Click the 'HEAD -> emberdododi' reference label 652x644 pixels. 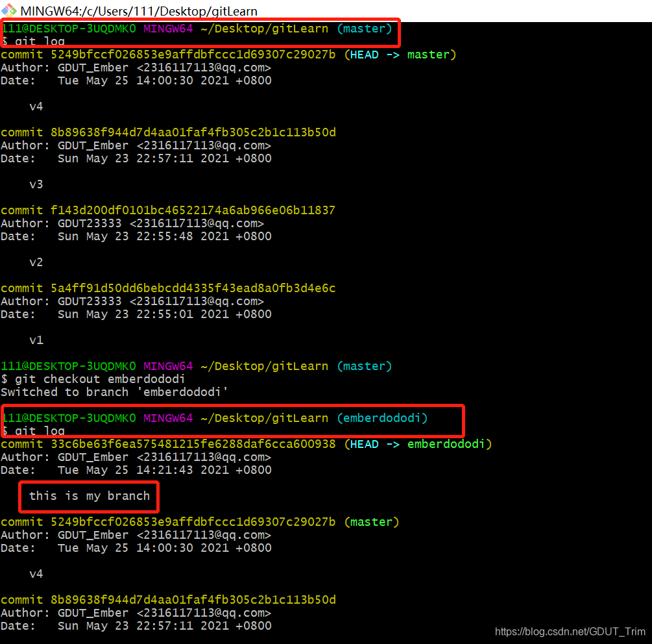pos(418,444)
